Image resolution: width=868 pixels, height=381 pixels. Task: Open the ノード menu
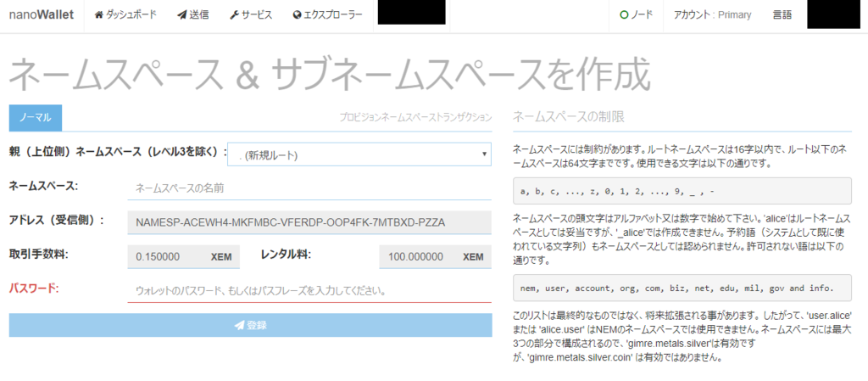point(636,15)
